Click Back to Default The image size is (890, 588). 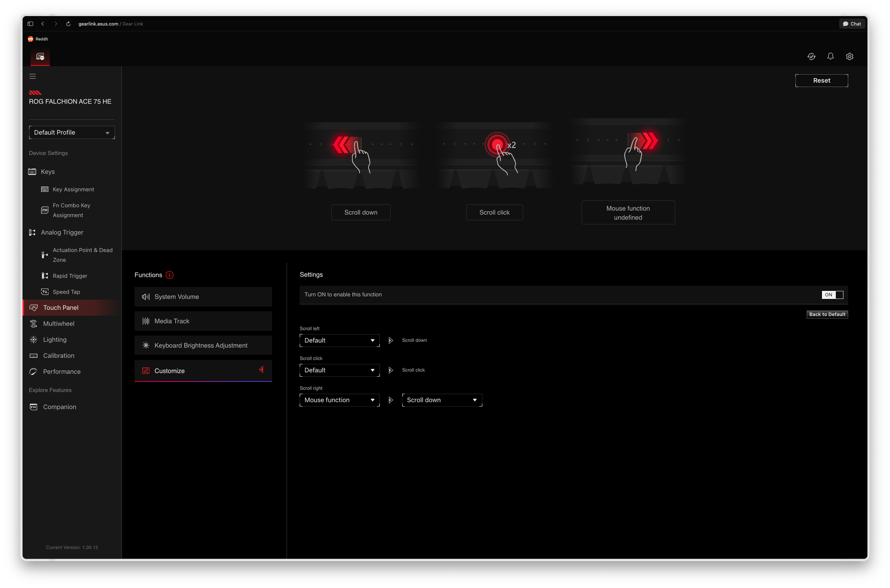[827, 314]
